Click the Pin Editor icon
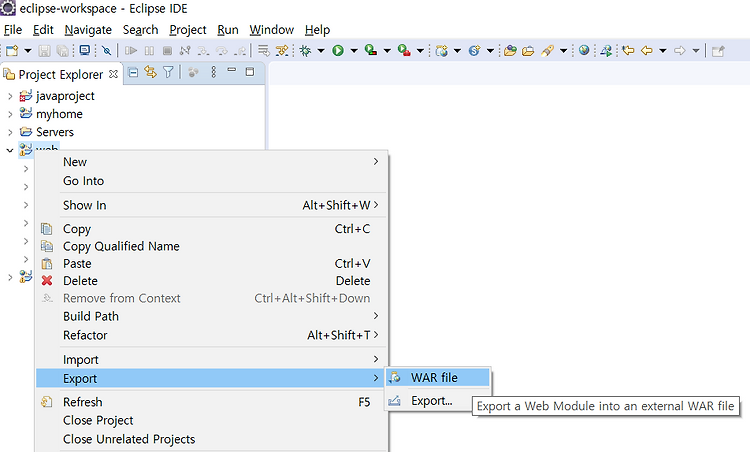Image resolution: width=750 pixels, height=452 pixels. tap(718, 50)
